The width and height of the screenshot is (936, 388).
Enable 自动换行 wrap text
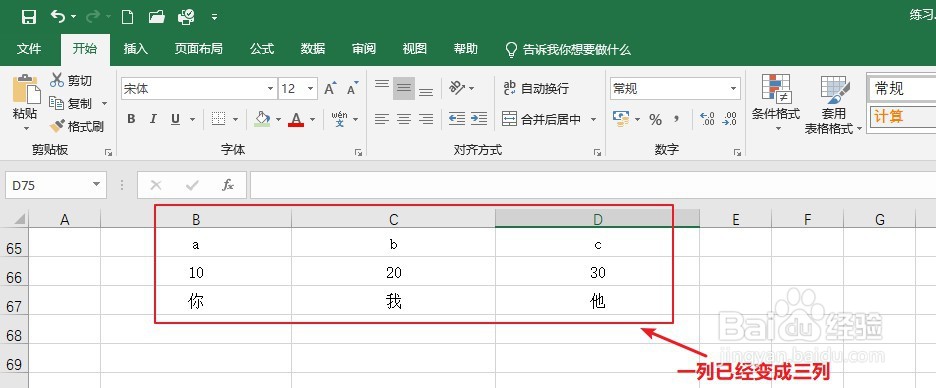pyautogui.click(x=536, y=88)
